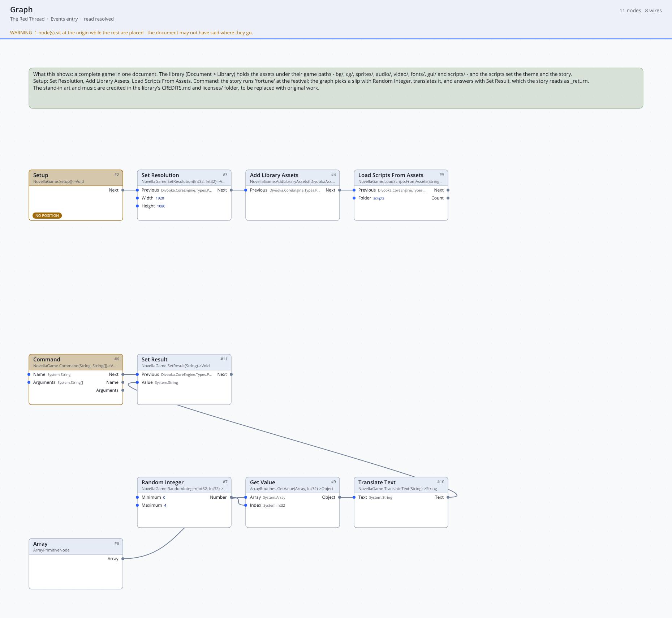Click 'The Red Thread' breadcrumb text

27,19
